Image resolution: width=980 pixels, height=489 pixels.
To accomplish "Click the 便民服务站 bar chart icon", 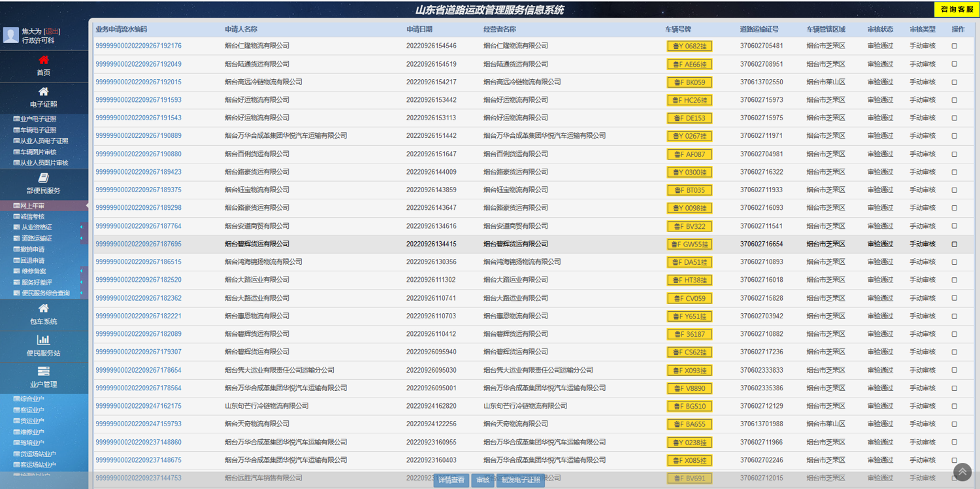I will [43, 340].
